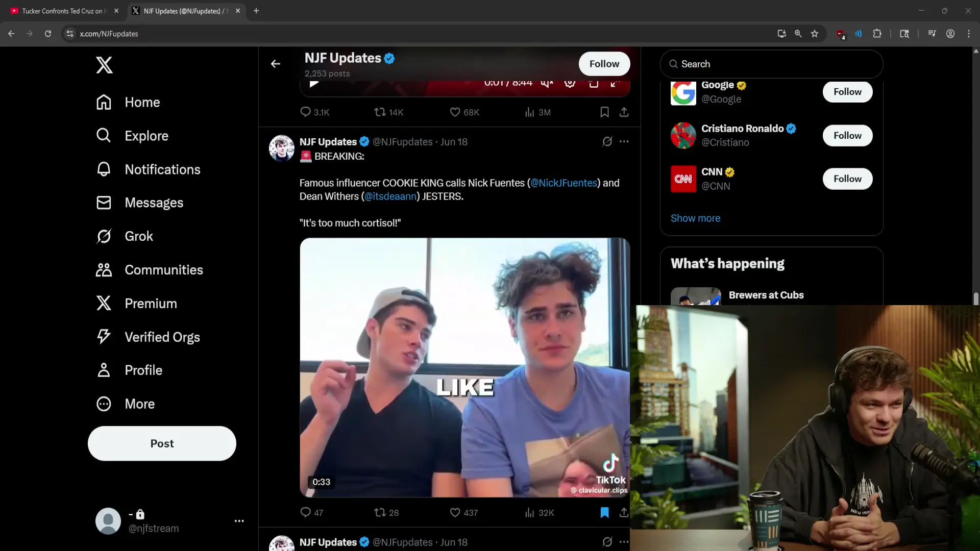Go back using profile header arrow
This screenshot has height=551, width=980.
pos(276,64)
